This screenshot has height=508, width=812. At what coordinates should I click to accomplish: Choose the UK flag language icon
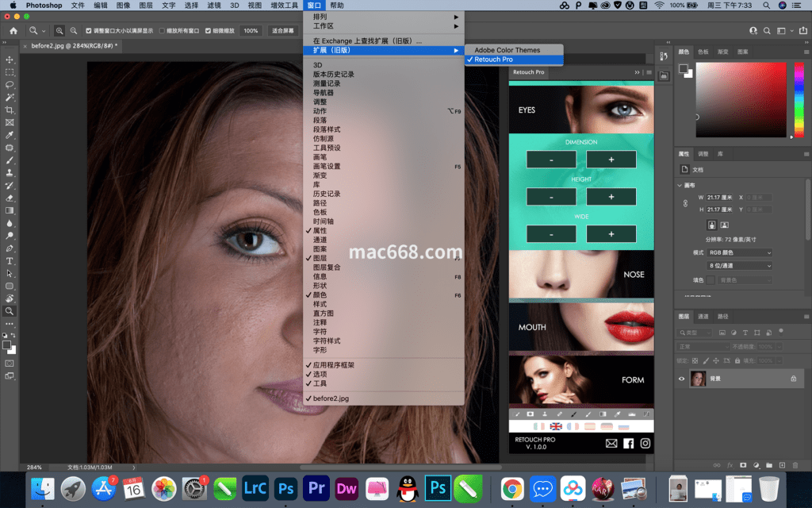click(556, 426)
